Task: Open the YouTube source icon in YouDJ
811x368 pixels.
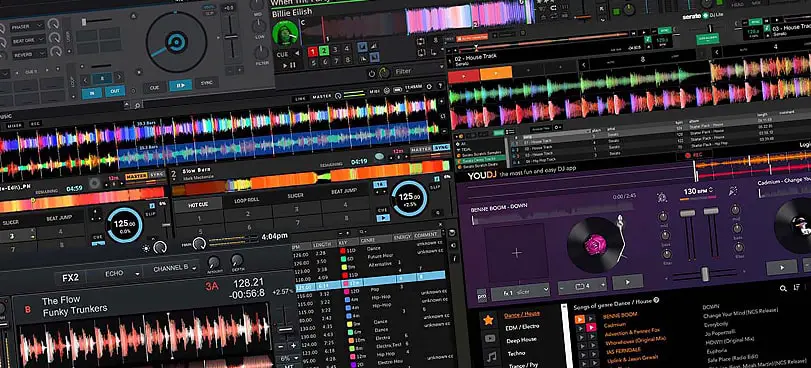Action: pyautogui.click(x=489, y=338)
